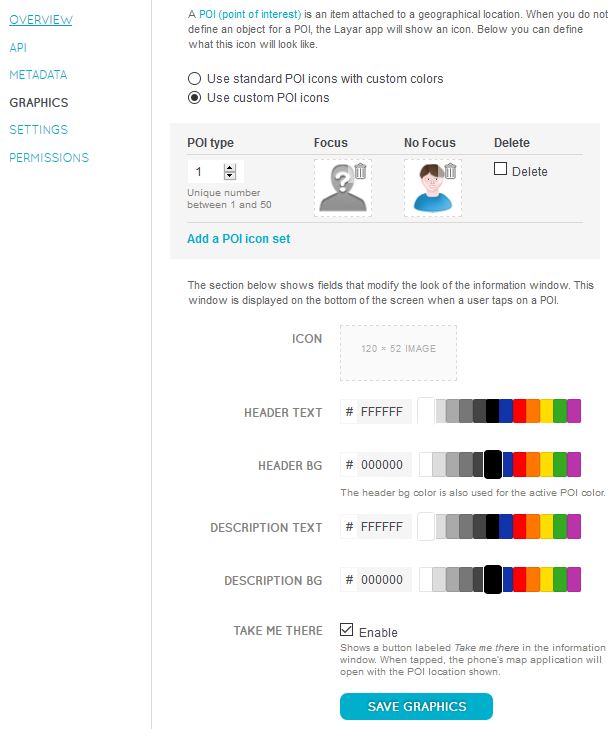Viewport: 616px width, 729px height.
Task: Increase POI type number with up arrow
Action: [x=230, y=167]
